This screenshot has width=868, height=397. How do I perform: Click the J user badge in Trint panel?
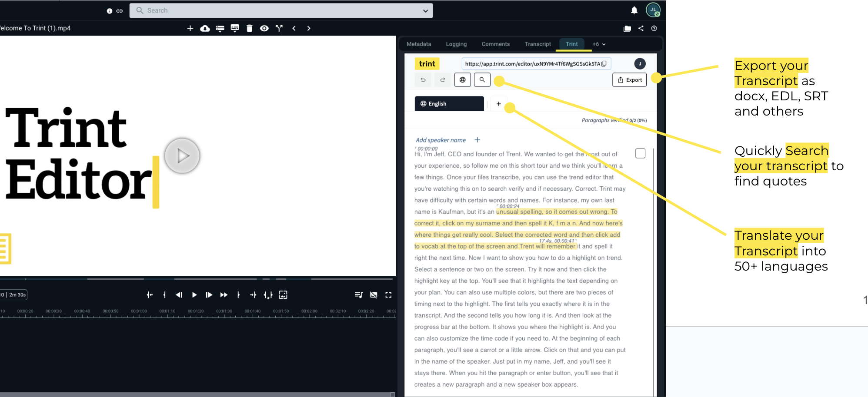tap(640, 64)
